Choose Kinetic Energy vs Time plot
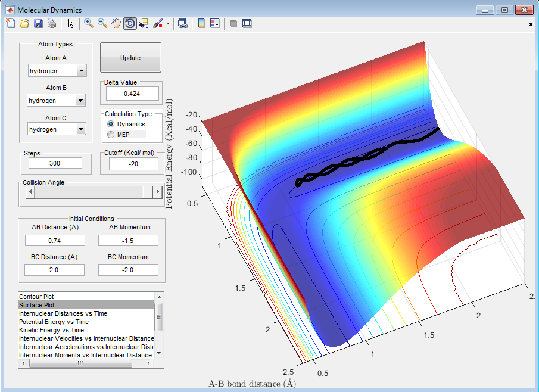The image size is (539, 392). [51, 330]
